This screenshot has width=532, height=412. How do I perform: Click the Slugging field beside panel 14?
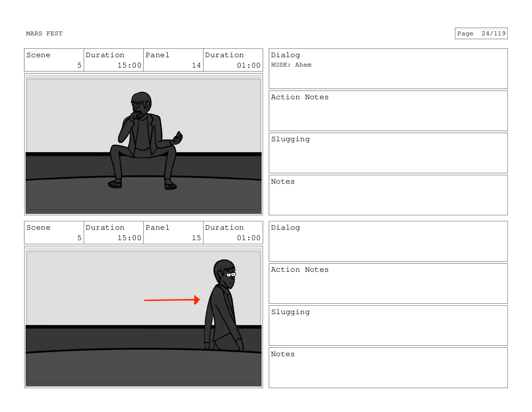388,153
